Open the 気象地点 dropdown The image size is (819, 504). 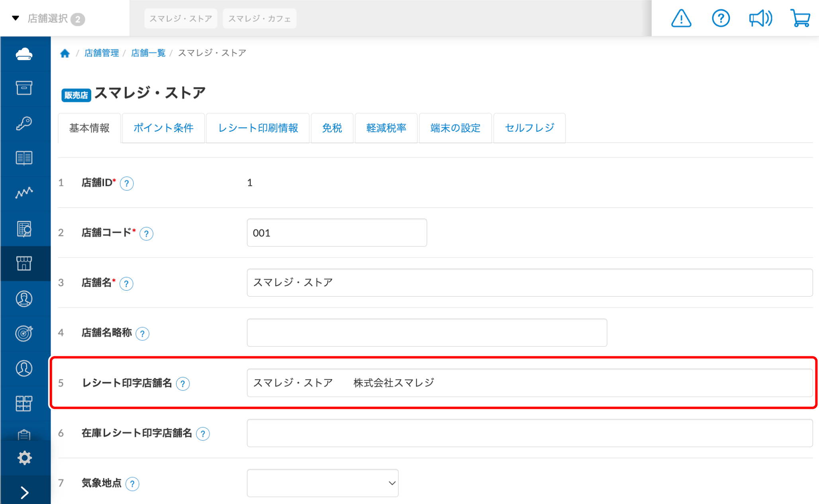[x=322, y=483]
